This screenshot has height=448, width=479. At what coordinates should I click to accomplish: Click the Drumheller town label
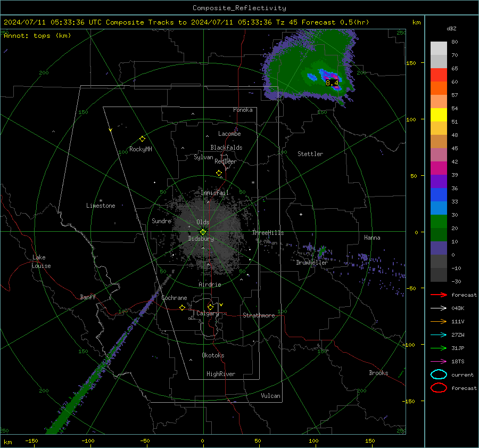312,263
